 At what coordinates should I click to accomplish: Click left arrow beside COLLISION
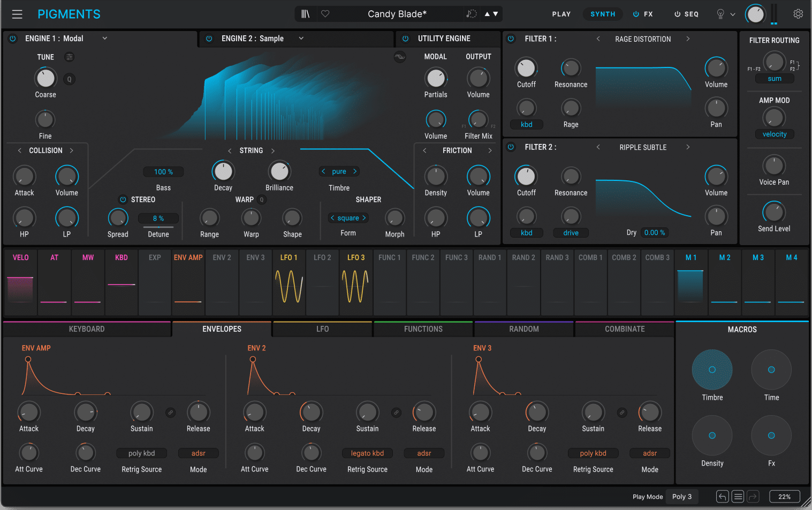20,150
